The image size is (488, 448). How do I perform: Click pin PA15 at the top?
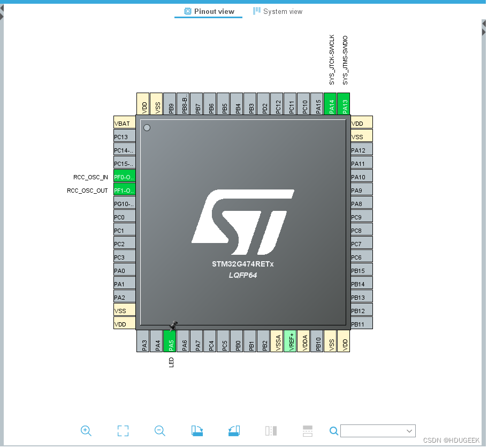pyautogui.click(x=318, y=104)
